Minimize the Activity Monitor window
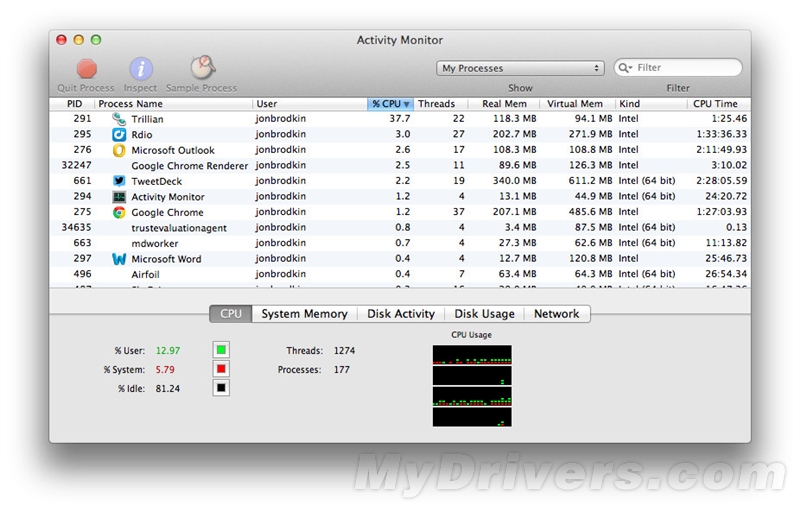Viewport: 800px width, 511px height. [79, 40]
